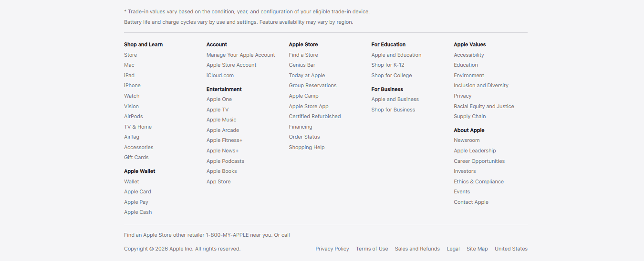The image size is (644, 261).
Task: Visit Inclusion and Diversity
Action: coord(481,85)
